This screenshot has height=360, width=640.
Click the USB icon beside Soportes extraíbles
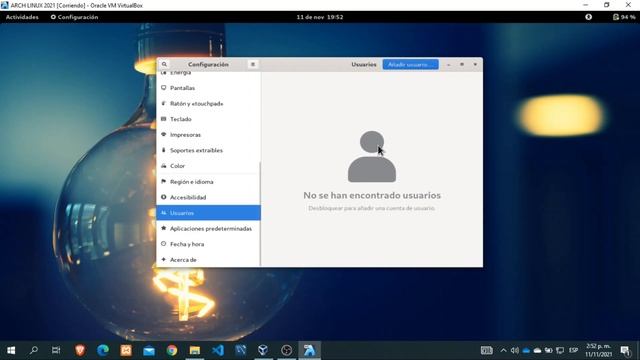click(x=164, y=150)
